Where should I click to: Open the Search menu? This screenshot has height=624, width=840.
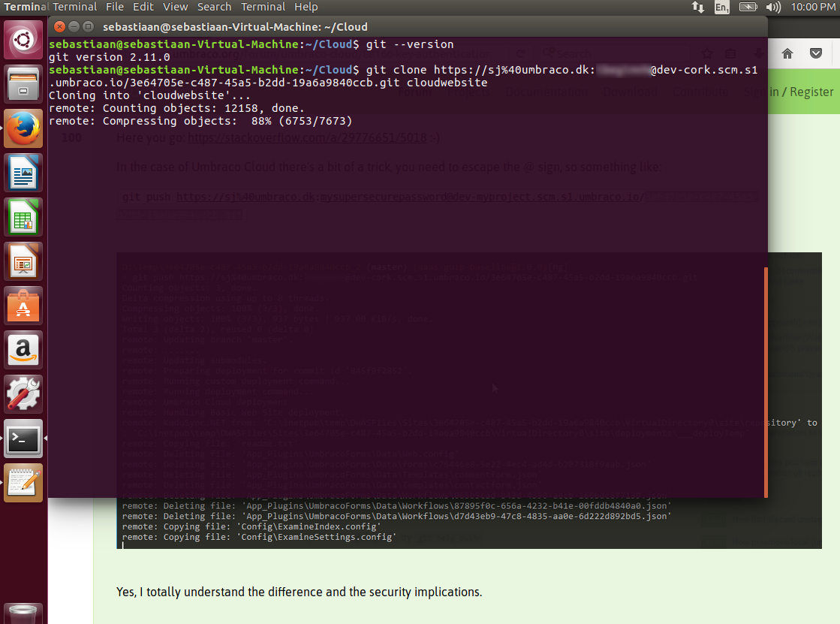(214, 7)
